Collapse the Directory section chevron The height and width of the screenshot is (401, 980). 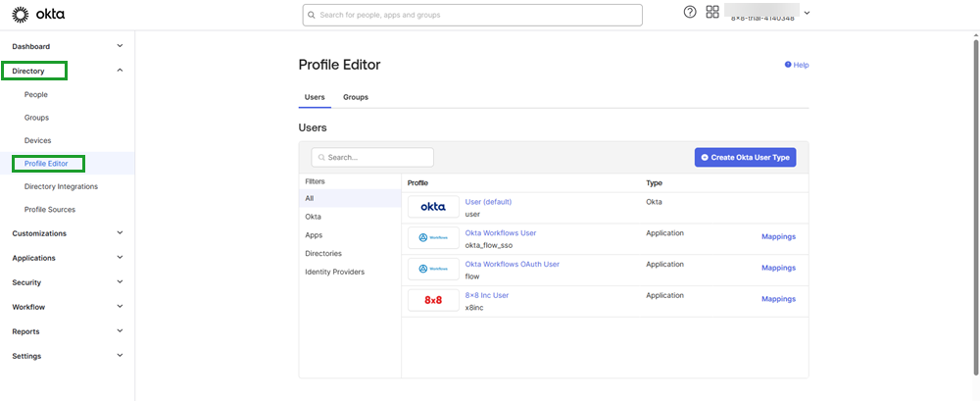(121, 71)
